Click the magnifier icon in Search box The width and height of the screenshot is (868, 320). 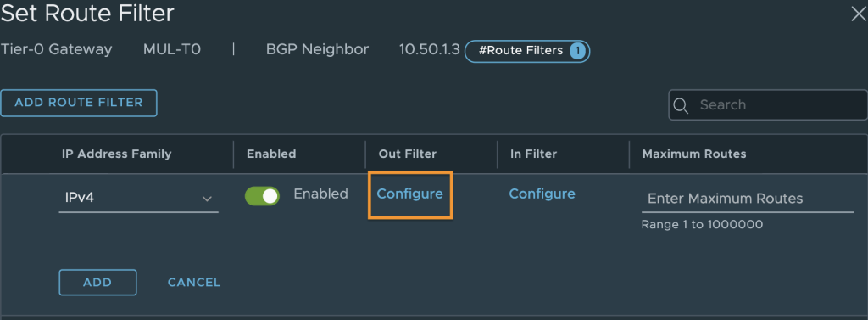tap(681, 105)
